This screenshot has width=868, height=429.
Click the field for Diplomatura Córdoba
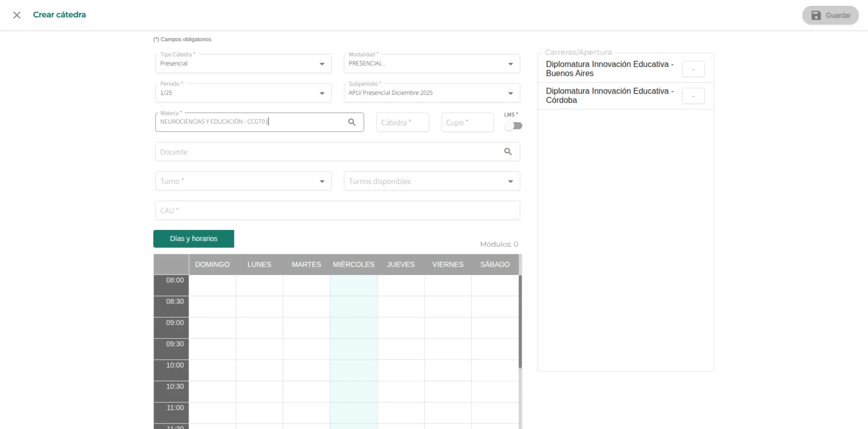coord(693,96)
